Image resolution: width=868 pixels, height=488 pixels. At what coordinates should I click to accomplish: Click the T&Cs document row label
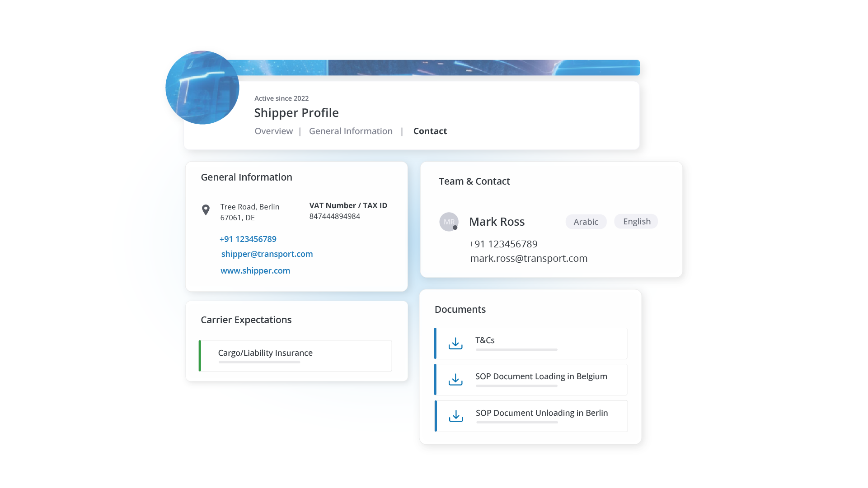[485, 340]
